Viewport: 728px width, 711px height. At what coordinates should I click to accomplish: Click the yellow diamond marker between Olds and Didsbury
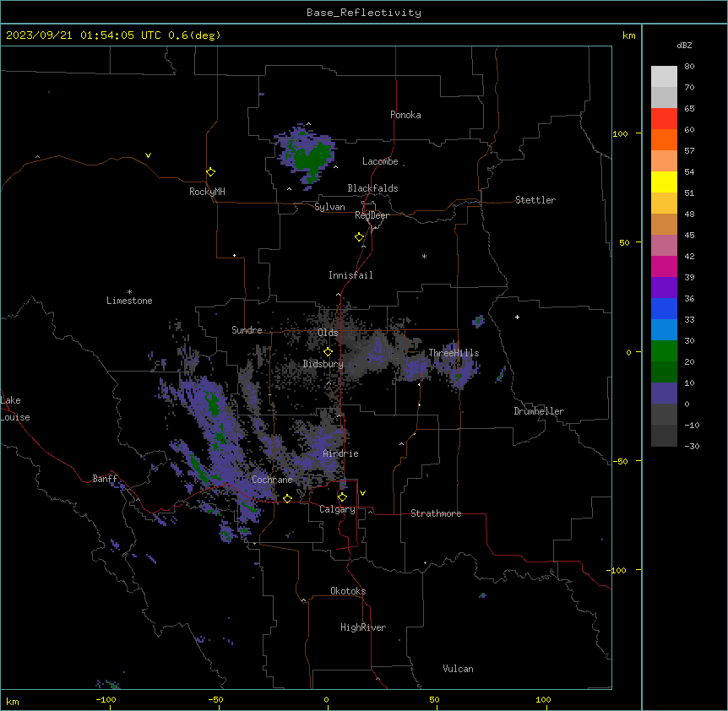[x=329, y=352]
